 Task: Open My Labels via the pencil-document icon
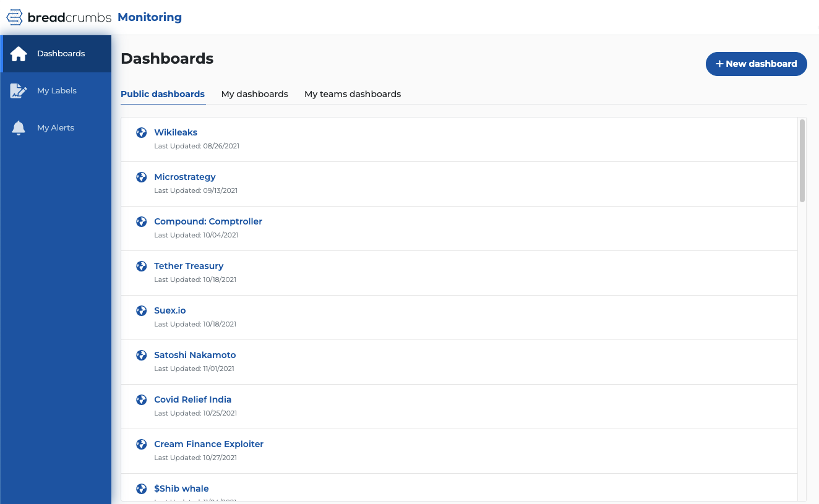19,90
